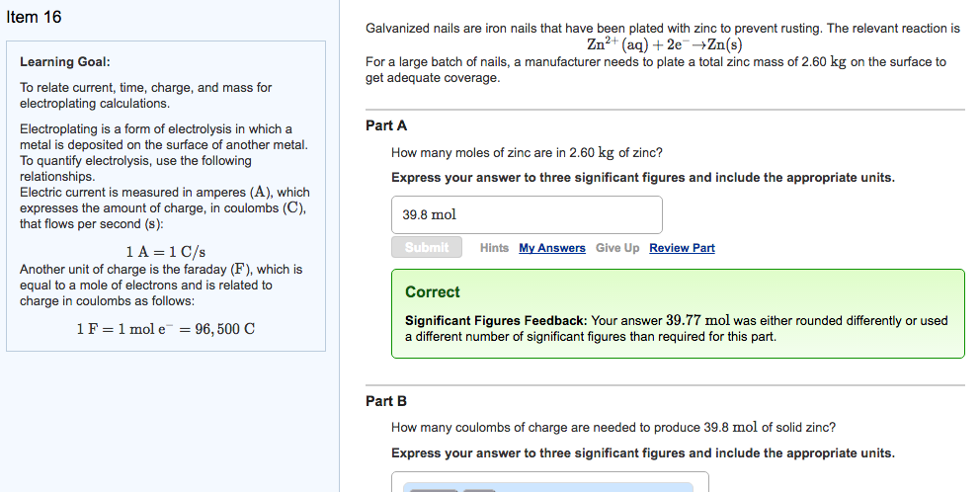
Task: Click the Part B coulombs of charge question
Action: pos(612,428)
